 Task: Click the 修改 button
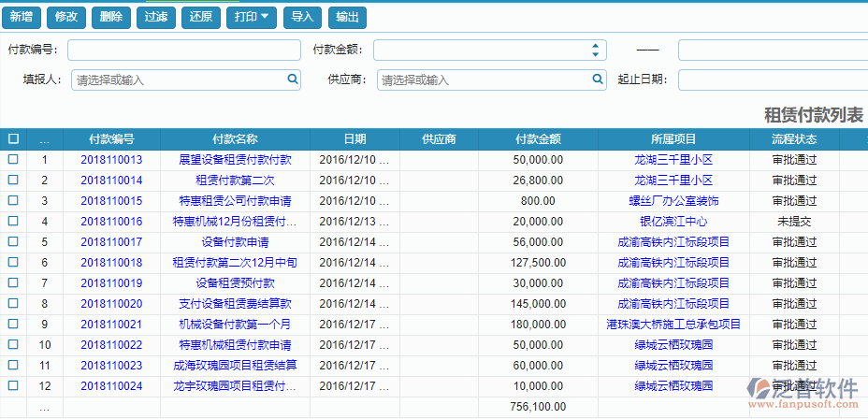(66, 18)
